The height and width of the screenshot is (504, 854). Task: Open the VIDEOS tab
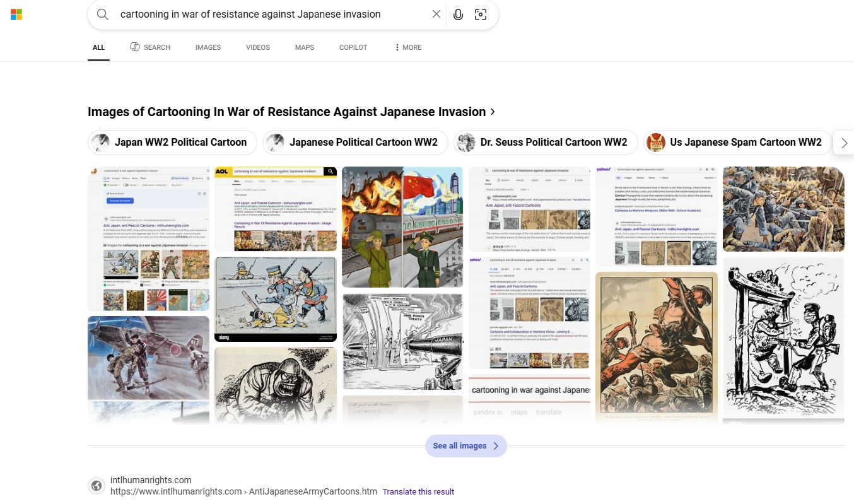tap(258, 47)
